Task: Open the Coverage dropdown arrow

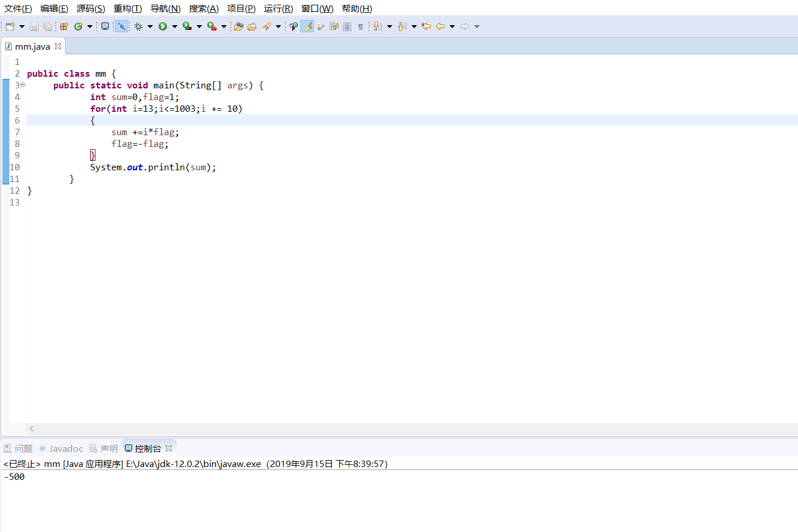Action: (x=199, y=26)
